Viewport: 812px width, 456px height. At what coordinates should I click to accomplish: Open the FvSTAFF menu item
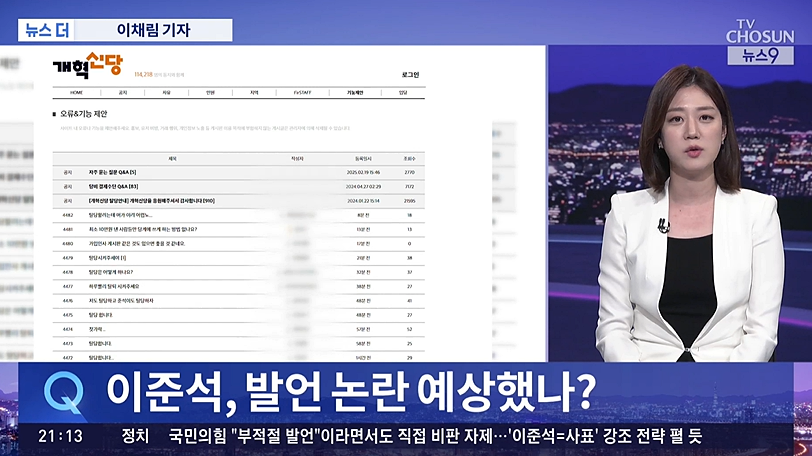tap(302, 93)
